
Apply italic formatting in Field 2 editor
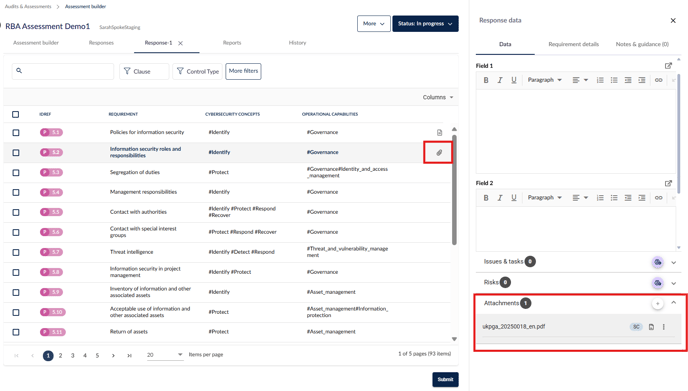[x=499, y=197]
